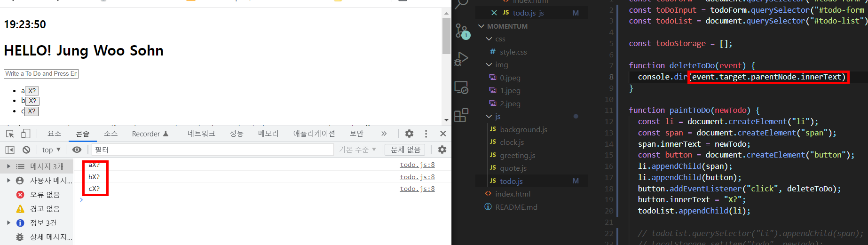
Task: Focus the 필터 filter input
Action: (213, 150)
